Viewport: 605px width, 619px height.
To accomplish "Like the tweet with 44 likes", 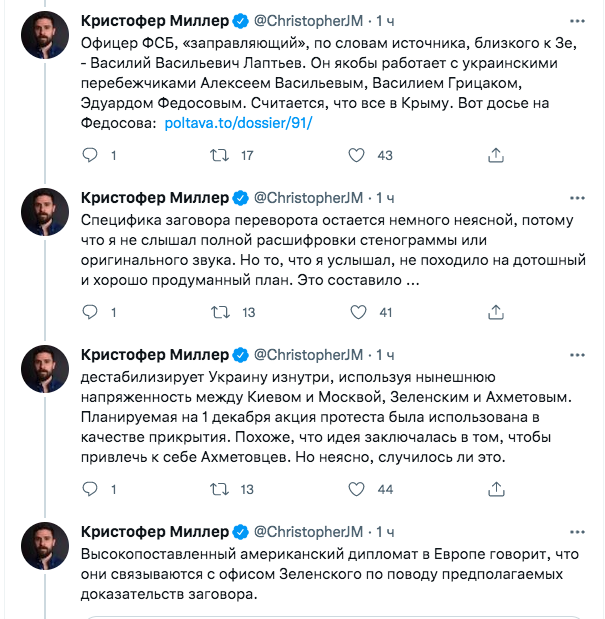I will click(x=356, y=489).
